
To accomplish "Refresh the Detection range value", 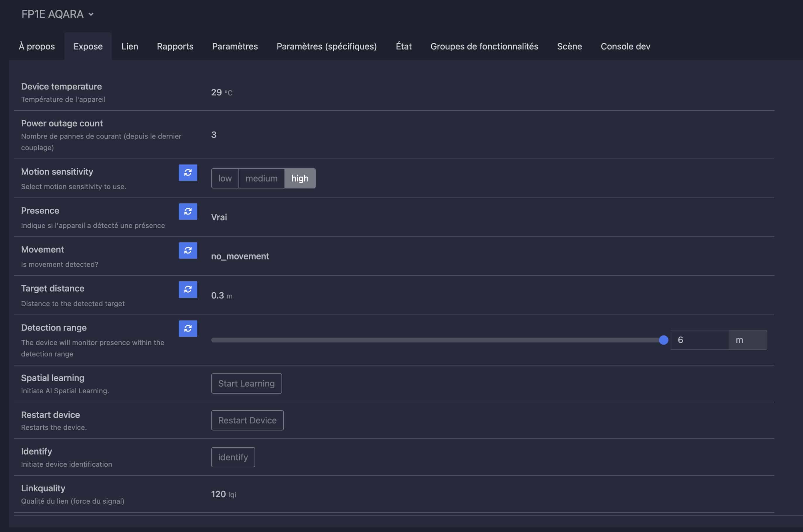I will [188, 328].
